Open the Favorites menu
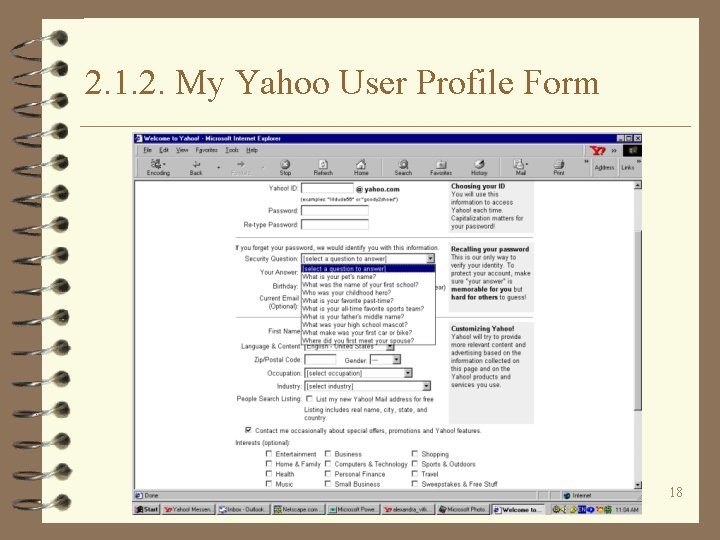Viewport: 720px width, 540px height. click(207, 150)
